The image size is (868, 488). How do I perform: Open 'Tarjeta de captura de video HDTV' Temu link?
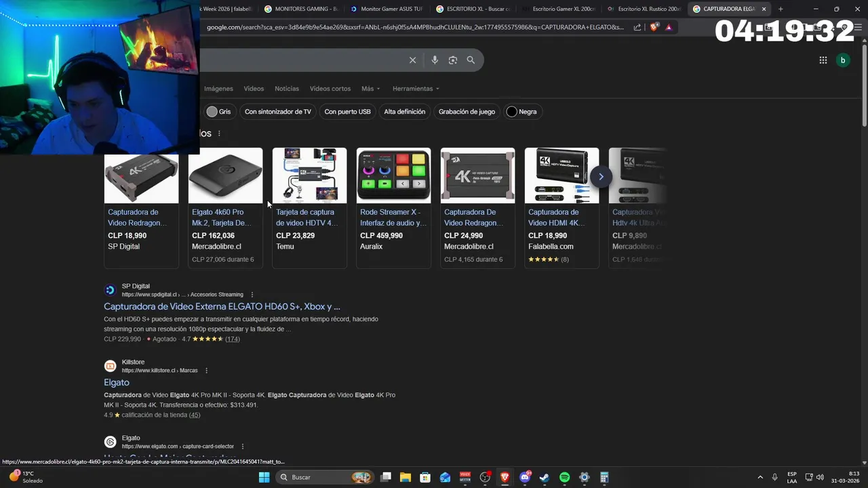click(x=307, y=218)
